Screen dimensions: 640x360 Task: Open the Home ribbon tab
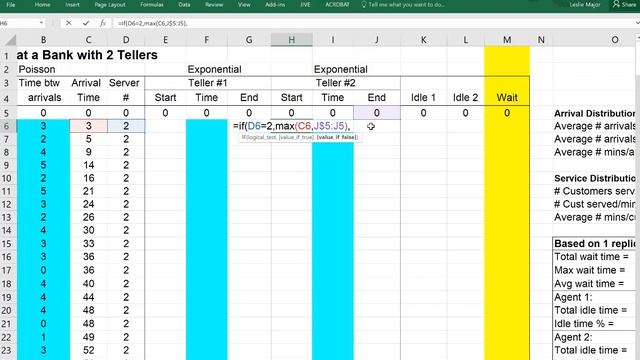click(42, 4)
